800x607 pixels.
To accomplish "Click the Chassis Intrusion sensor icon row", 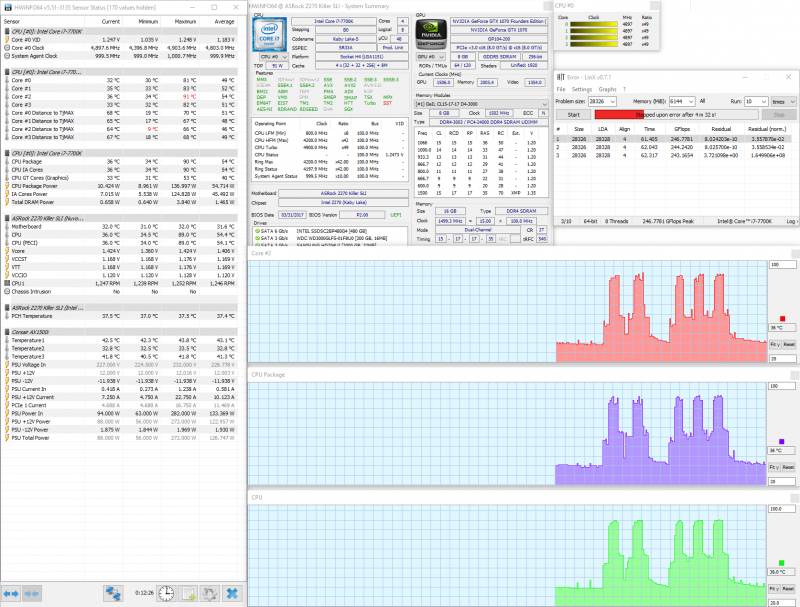I will [x=7, y=292].
